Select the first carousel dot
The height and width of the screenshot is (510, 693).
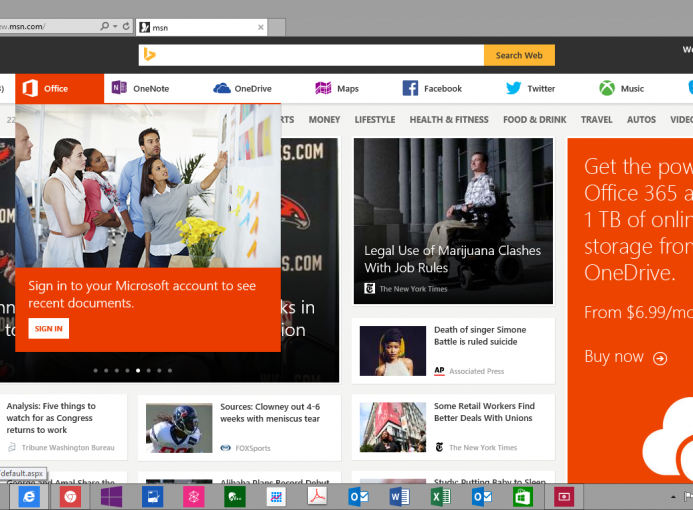[95, 371]
